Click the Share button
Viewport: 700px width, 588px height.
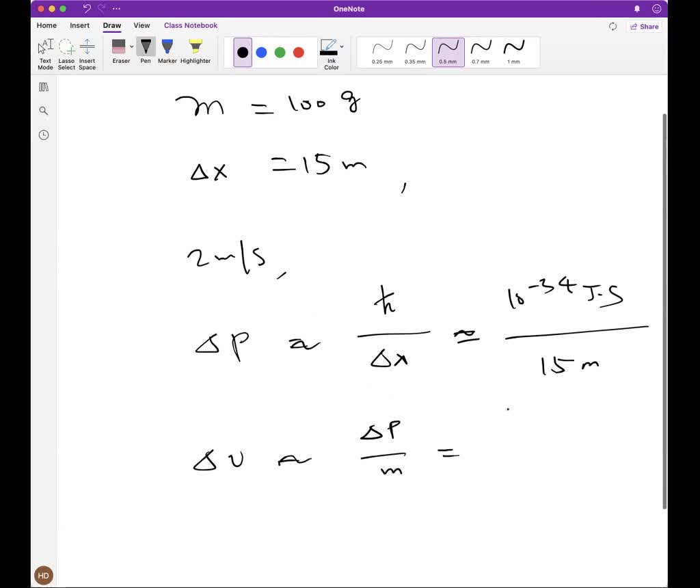643,26
